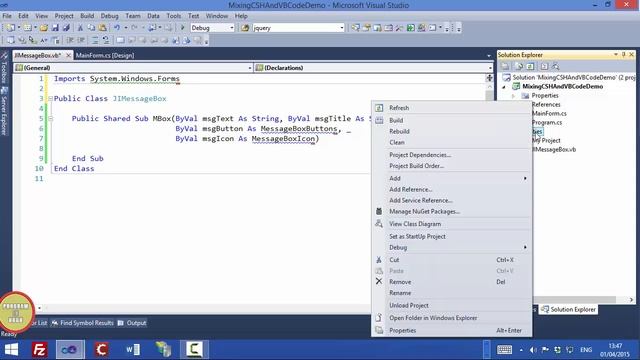Viewport: 640px width, 360px height.
Task: Collapse the MBox Sub outline
Action: (50, 118)
